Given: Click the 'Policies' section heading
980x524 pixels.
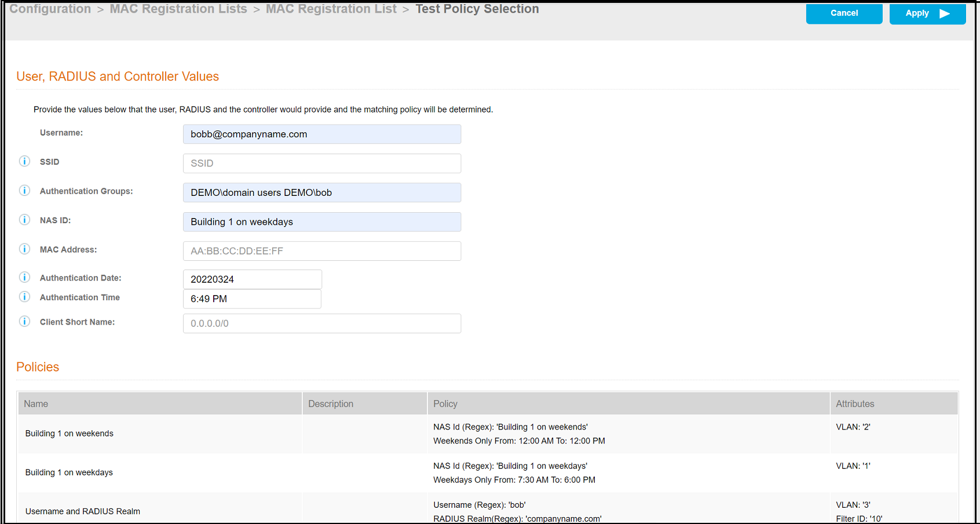Looking at the screenshot, I should coord(38,367).
